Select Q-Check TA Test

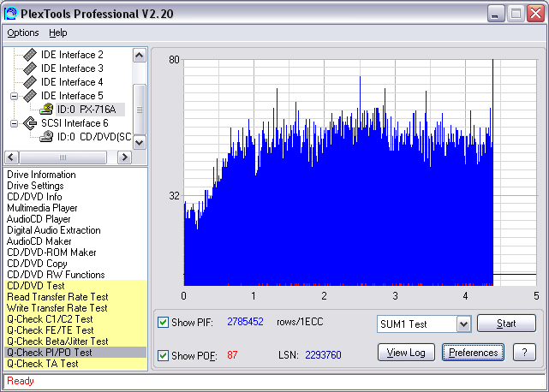click(x=75, y=364)
